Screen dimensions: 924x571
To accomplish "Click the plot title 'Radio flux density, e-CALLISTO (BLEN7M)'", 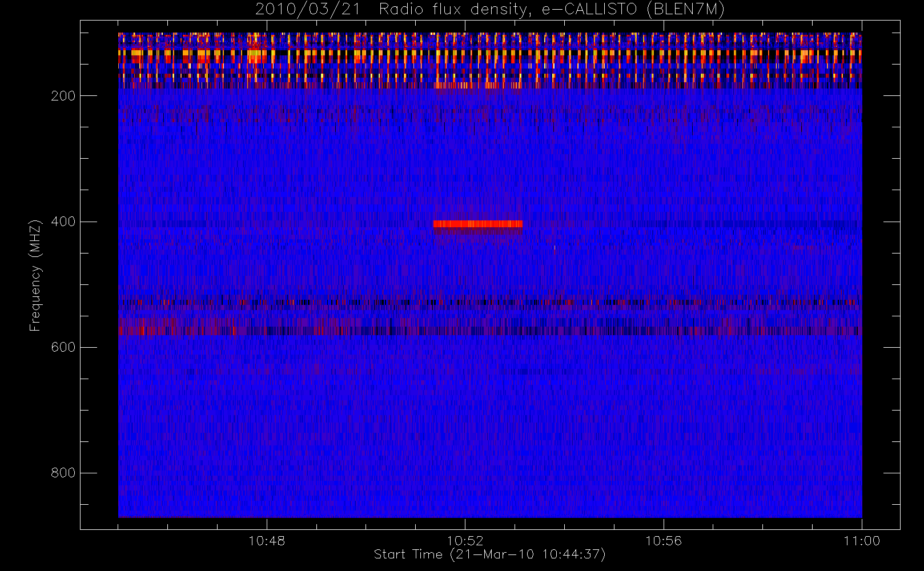I will coord(552,9).
